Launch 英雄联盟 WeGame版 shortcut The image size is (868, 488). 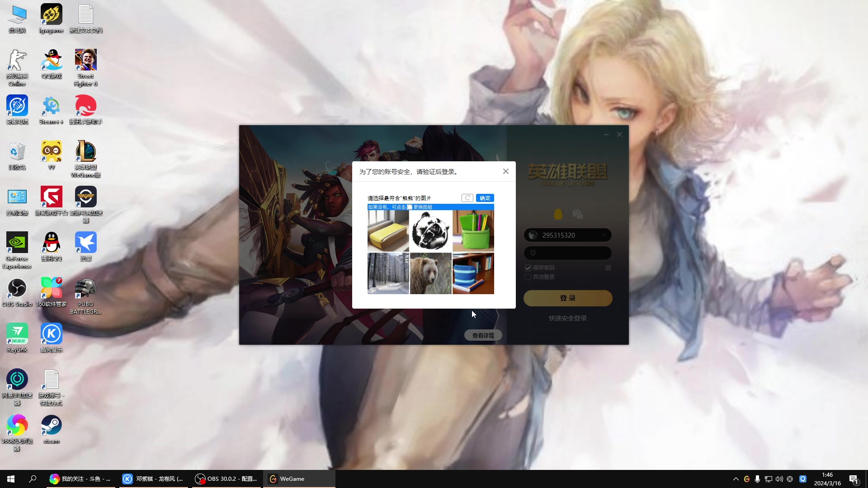(86, 159)
